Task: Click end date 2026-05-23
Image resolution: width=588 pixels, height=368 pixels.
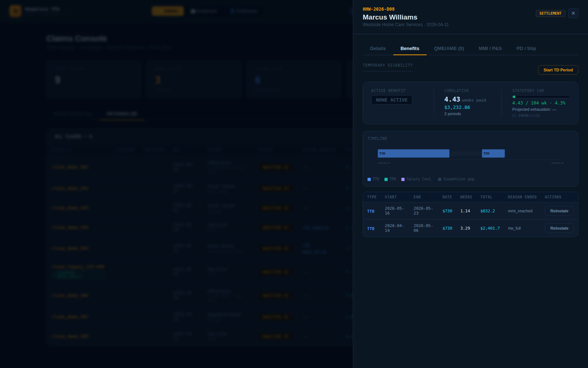Action: tap(423, 211)
